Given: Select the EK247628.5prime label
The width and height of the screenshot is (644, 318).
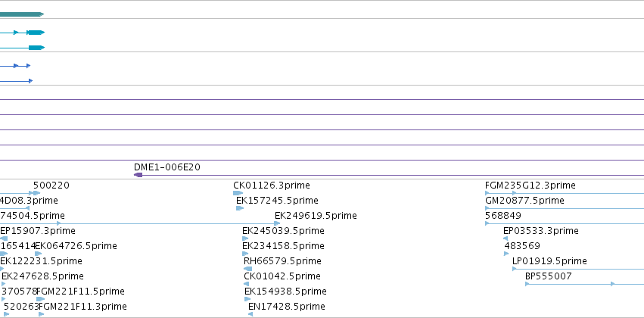Looking at the screenshot, I should (x=42, y=276).
